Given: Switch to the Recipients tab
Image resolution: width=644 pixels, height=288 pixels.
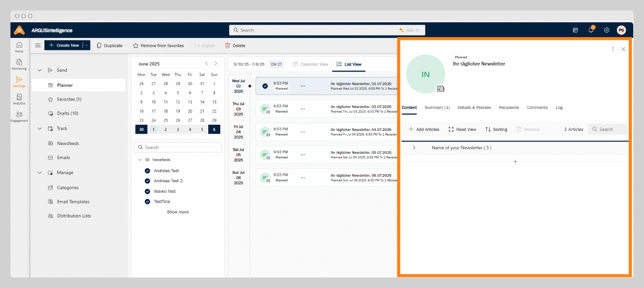Looking at the screenshot, I should tap(508, 108).
